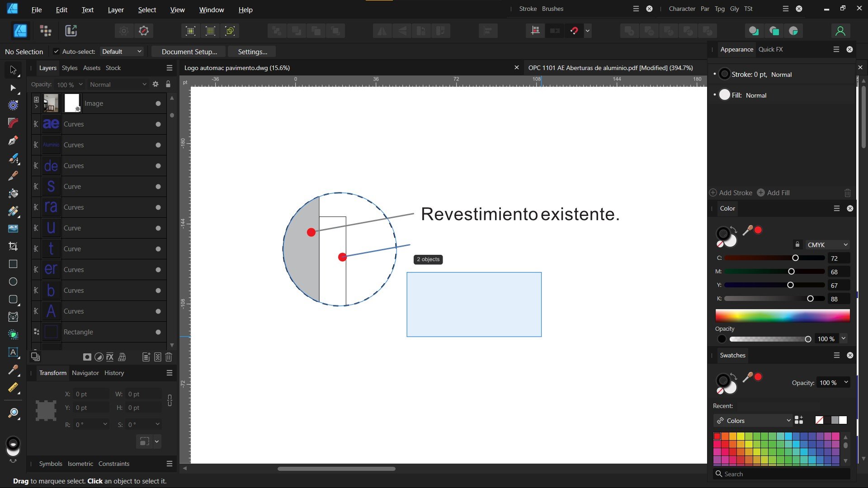Viewport: 868px width, 488px height.
Task: Open the CMYK color model dropdown
Action: pyautogui.click(x=828, y=245)
